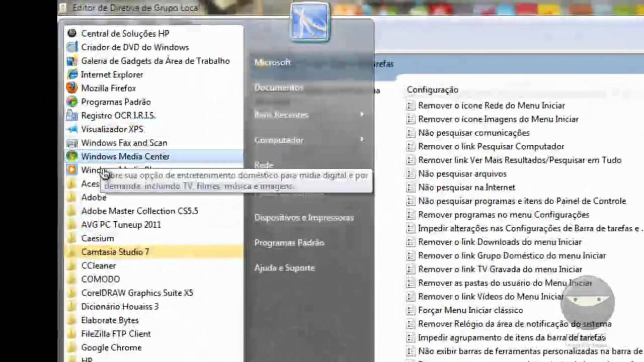Open Ajuda e Suporte
The width and height of the screenshot is (644, 362).
(284, 267)
